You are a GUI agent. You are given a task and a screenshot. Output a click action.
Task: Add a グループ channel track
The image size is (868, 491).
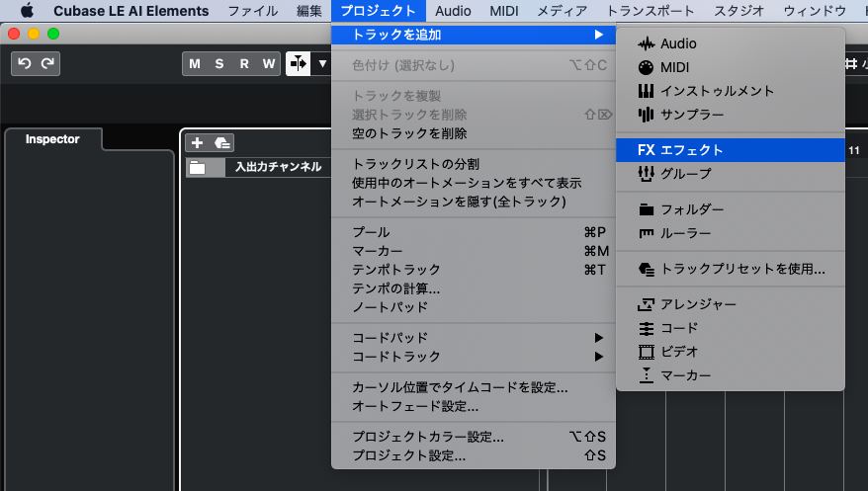731,174
